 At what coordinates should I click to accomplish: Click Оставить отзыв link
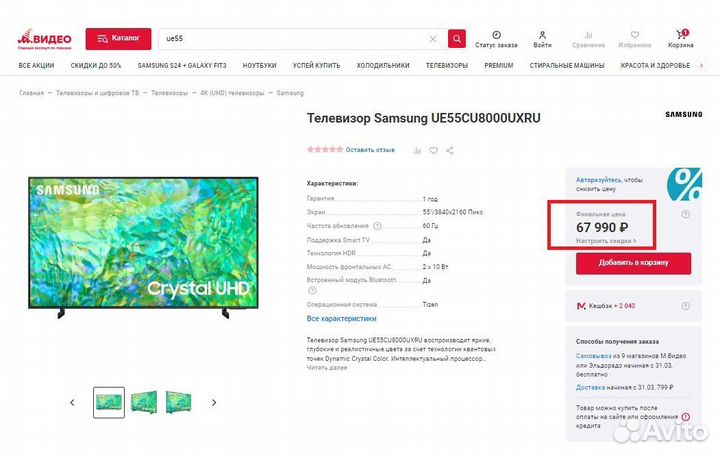(370, 150)
